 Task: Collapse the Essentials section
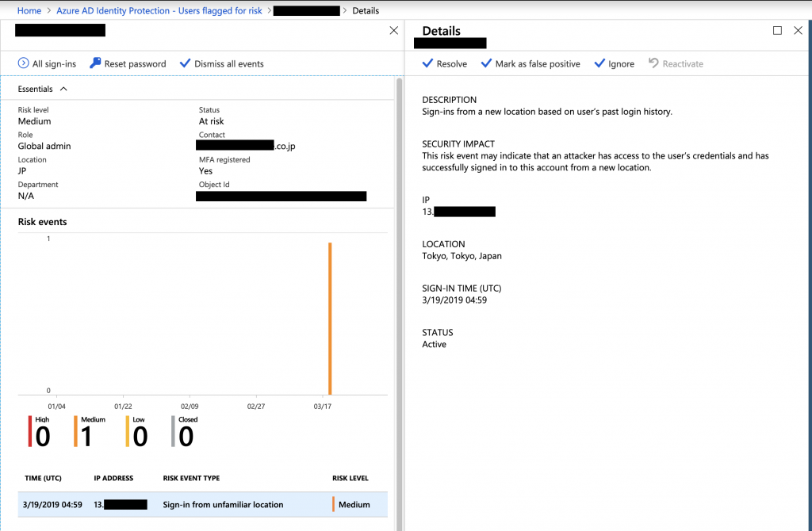pos(63,89)
